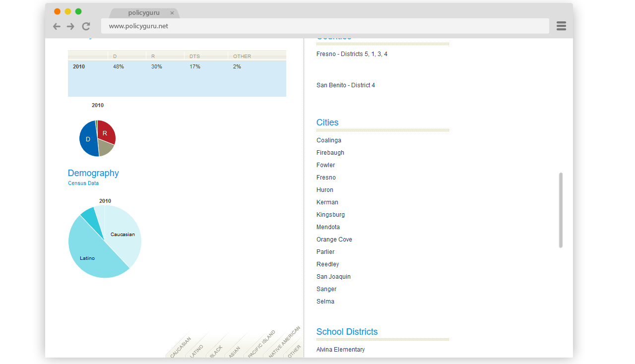The height and width of the screenshot is (364, 635).
Task: Reload the page with refresh icon
Action: point(86,26)
